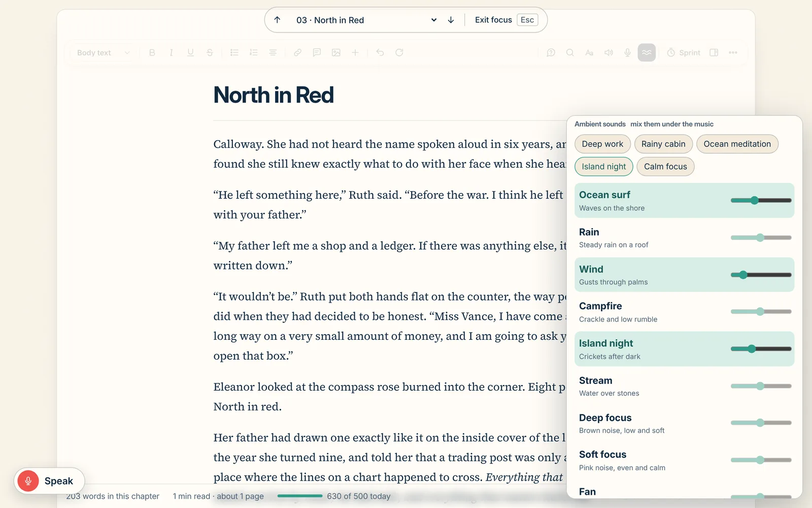The width and height of the screenshot is (812, 508).
Task: Toggle the Ocean surf sound
Action: [684, 201]
